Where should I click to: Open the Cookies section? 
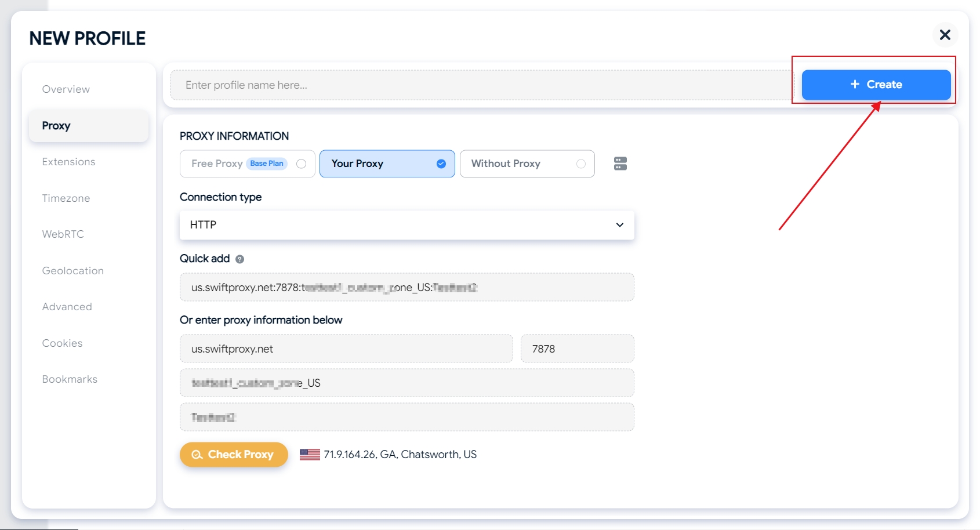pyautogui.click(x=62, y=343)
